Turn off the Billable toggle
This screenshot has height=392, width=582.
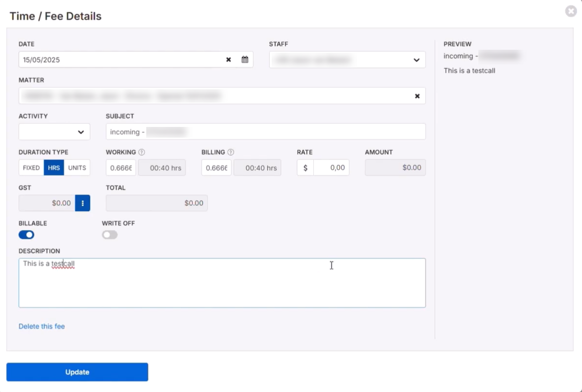(26, 235)
